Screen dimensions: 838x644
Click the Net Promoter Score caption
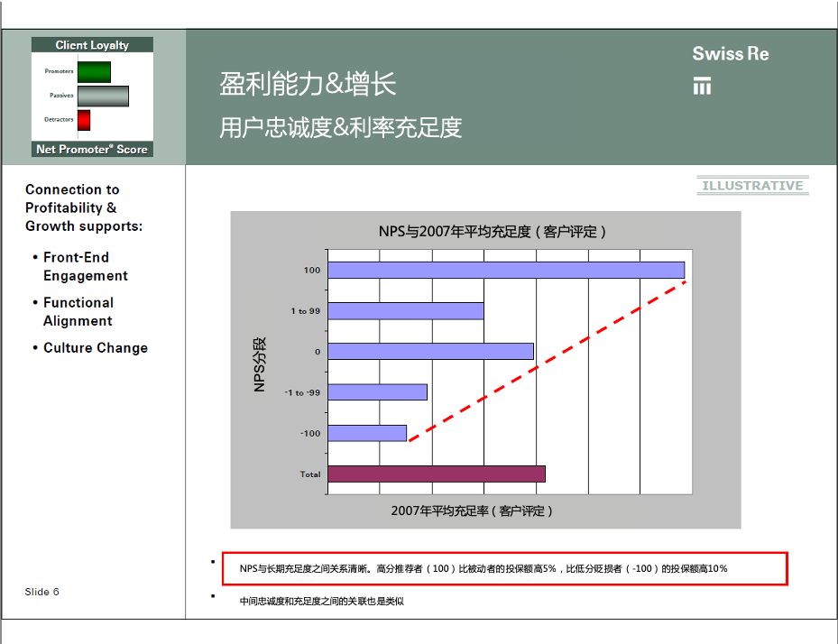pos(92,150)
